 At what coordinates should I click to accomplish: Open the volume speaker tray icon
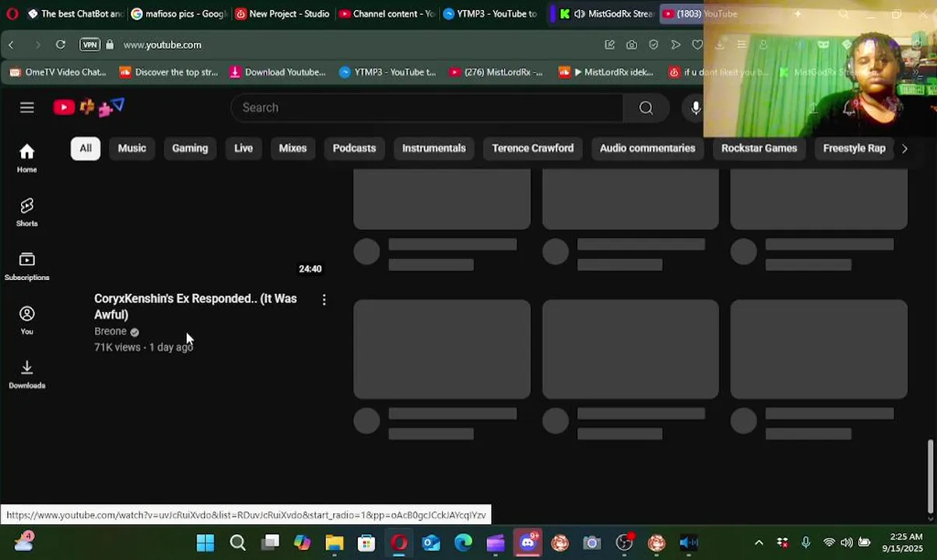[x=846, y=543]
